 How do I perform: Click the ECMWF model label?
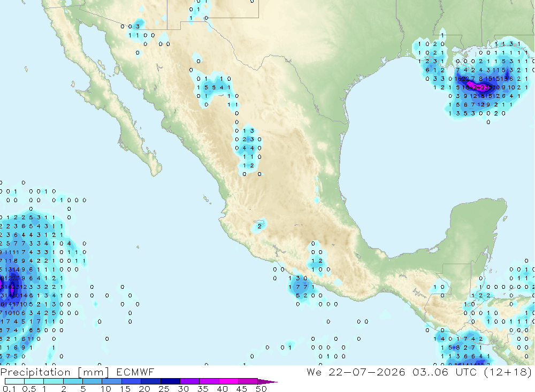(135, 372)
